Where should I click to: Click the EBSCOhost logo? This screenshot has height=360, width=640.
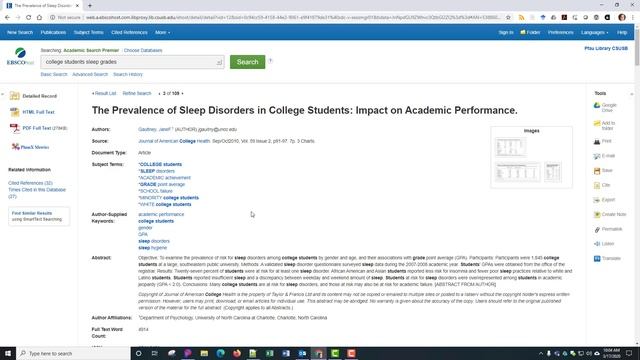coord(20,57)
